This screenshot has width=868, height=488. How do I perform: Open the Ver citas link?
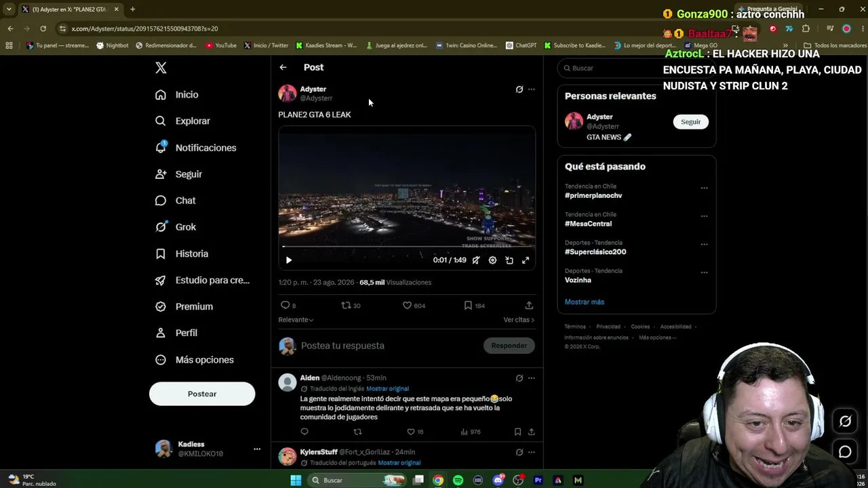click(x=519, y=320)
